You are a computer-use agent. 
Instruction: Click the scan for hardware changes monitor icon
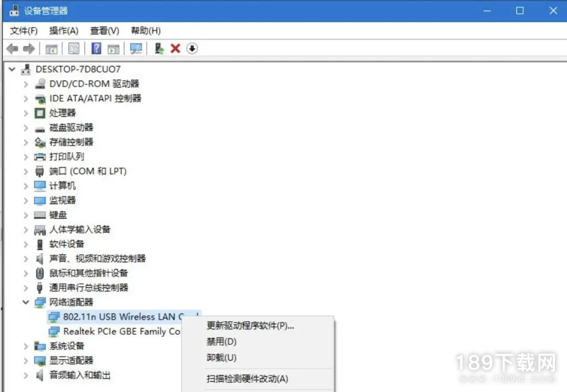click(x=136, y=49)
